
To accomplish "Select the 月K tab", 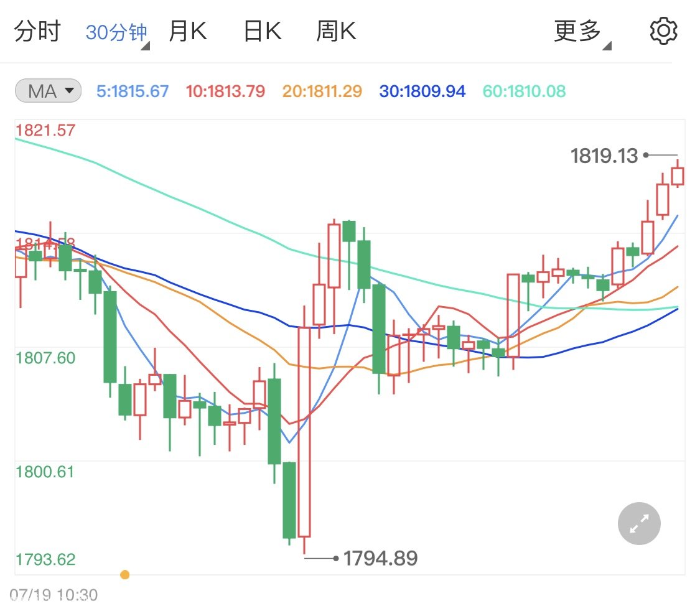I will tap(187, 31).
